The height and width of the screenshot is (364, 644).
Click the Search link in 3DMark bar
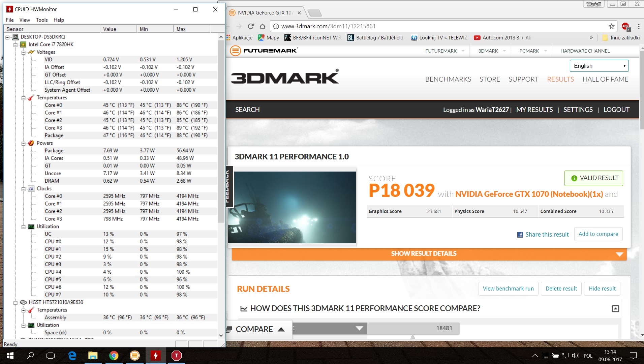click(x=247, y=110)
